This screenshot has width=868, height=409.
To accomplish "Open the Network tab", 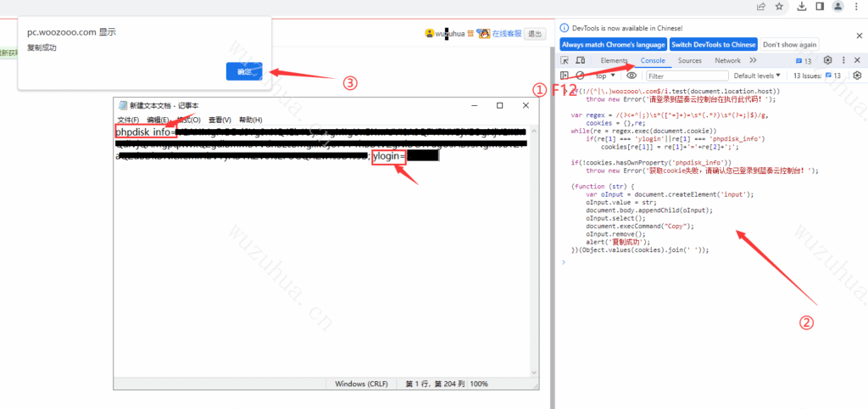I will (x=727, y=61).
